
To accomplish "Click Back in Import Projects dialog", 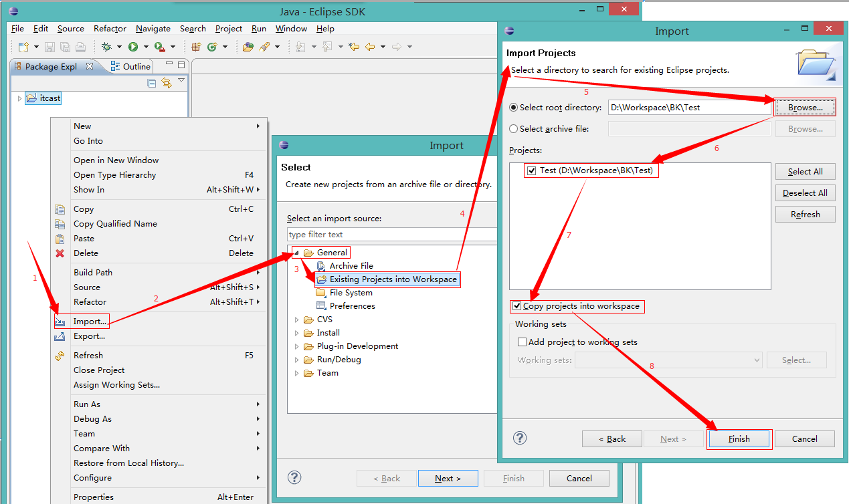I will point(612,438).
